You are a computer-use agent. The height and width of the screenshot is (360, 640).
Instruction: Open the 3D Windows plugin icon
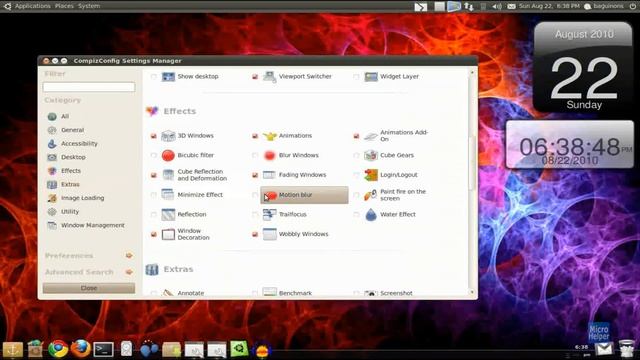coord(168,136)
